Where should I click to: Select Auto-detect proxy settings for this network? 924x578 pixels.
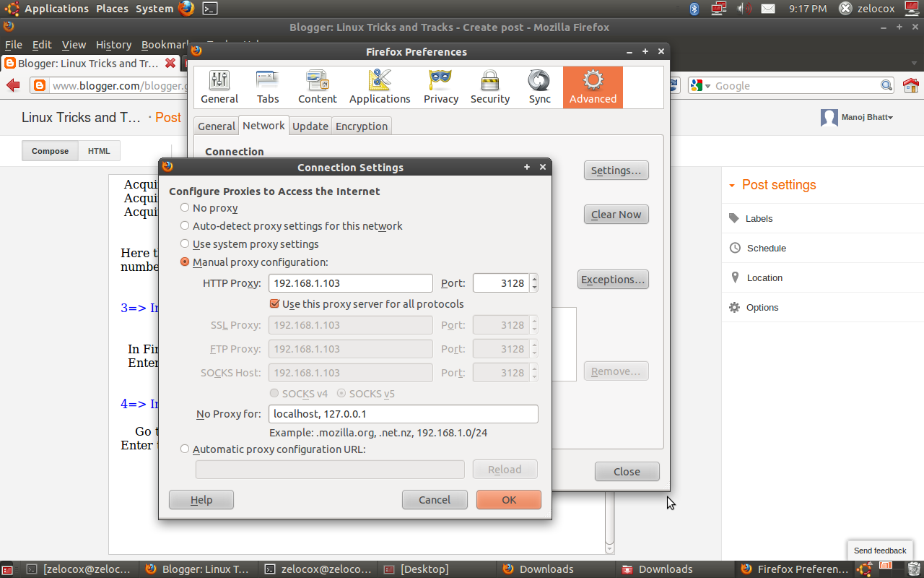[x=185, y=226]
